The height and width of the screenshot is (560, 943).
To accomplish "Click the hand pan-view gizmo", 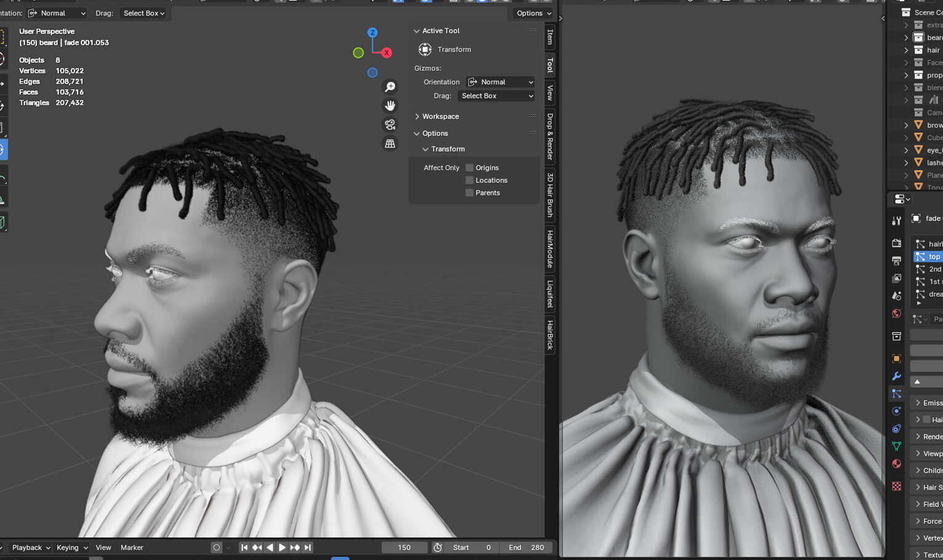I will pos(389,106).
